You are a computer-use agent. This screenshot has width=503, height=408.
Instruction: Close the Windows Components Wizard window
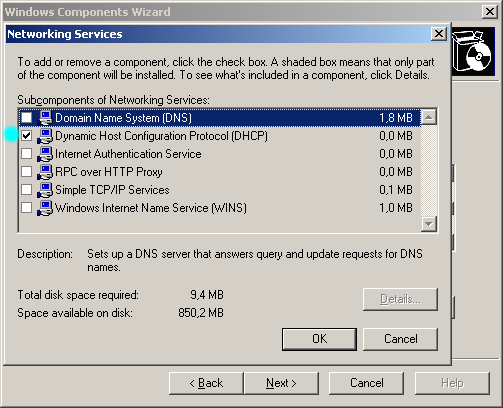tap(490, 12)
